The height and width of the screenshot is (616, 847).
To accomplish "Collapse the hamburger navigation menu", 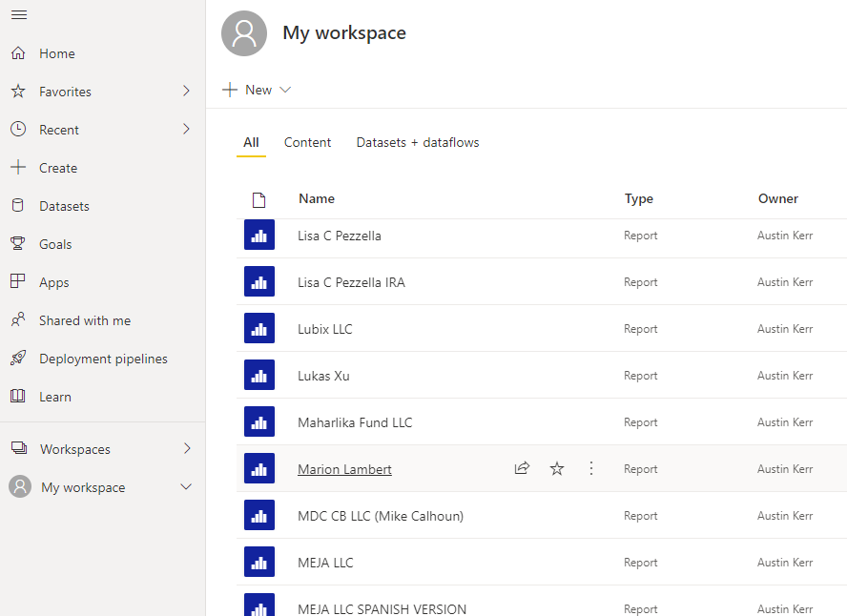I will point(19,14).
